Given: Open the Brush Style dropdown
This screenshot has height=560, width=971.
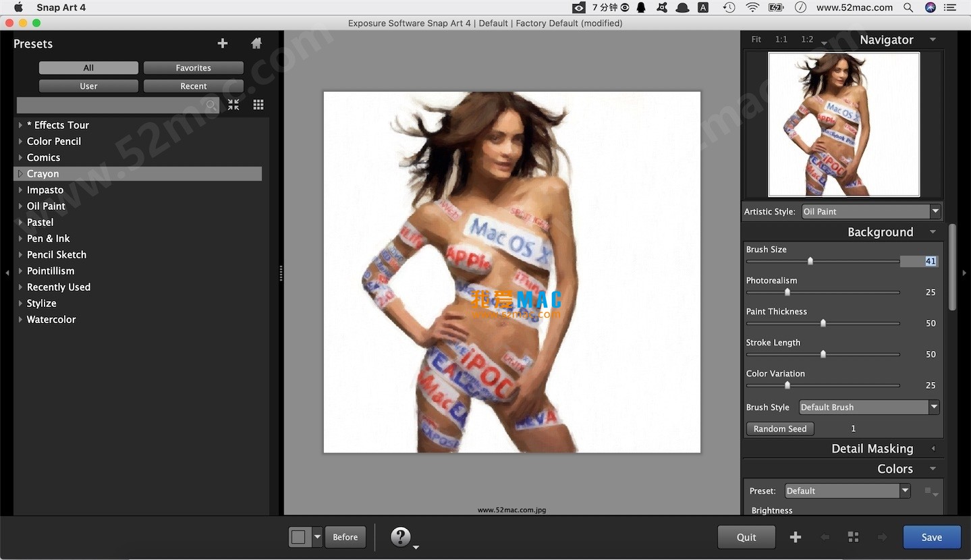Looking at the screenshot, I should 869,408.
